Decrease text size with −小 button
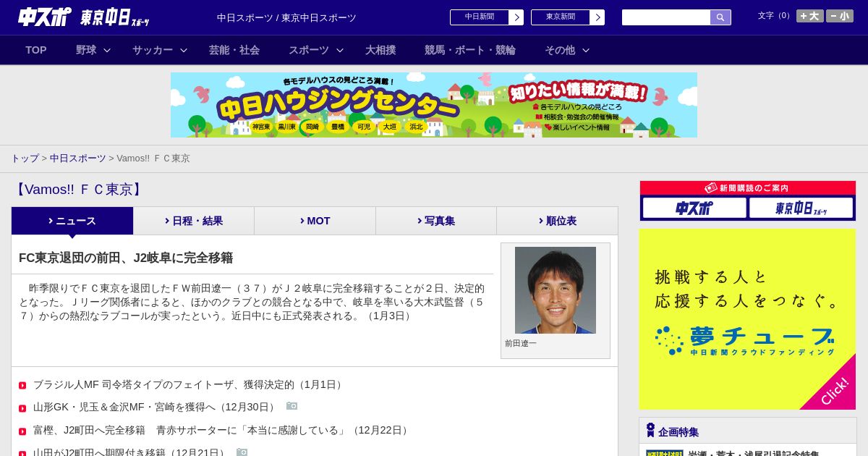The height and width of the screenshot is (456, 868). tap(840, 16)
